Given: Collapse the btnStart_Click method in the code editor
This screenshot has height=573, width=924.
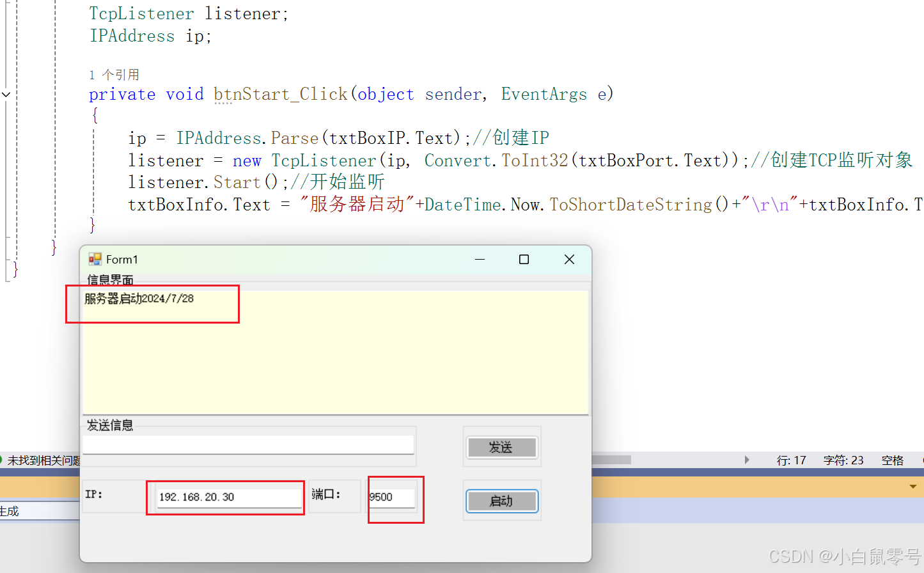Looking at the screenshot, I should coord(6,95).
